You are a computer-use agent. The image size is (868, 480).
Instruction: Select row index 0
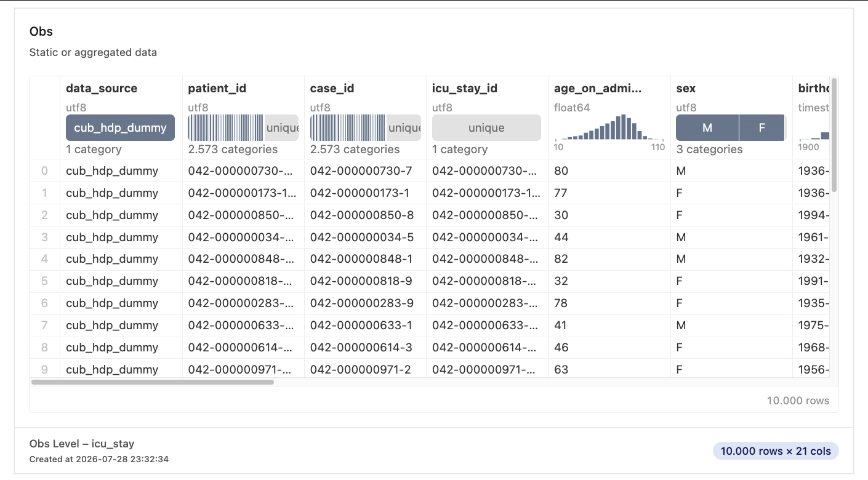[x=44, y=170]
